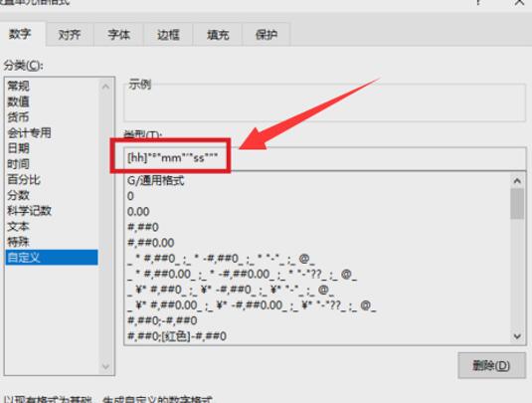Open the 边框 tab

168,34
